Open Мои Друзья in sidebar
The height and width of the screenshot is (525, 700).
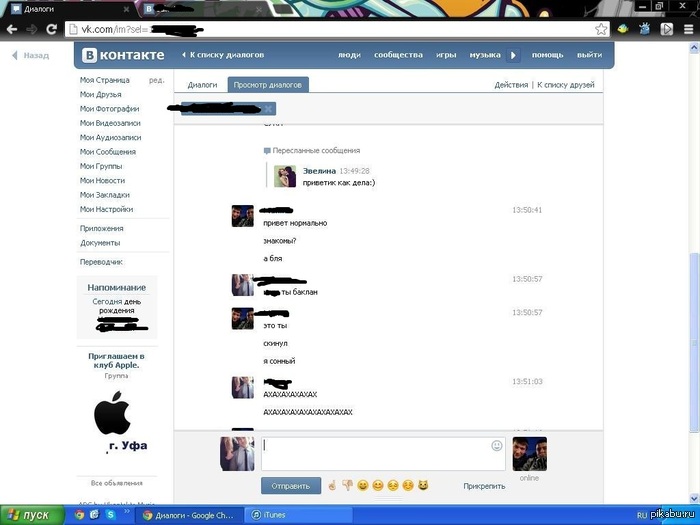(100, 94)
